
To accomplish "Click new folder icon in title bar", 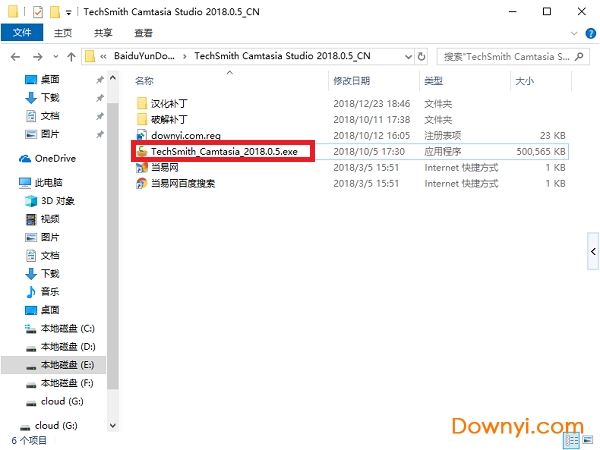I will pyautogui.click(x=55, y=12).
